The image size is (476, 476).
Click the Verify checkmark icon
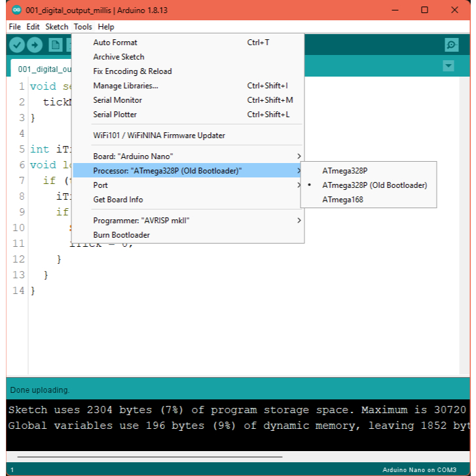(x=17, y=45)
